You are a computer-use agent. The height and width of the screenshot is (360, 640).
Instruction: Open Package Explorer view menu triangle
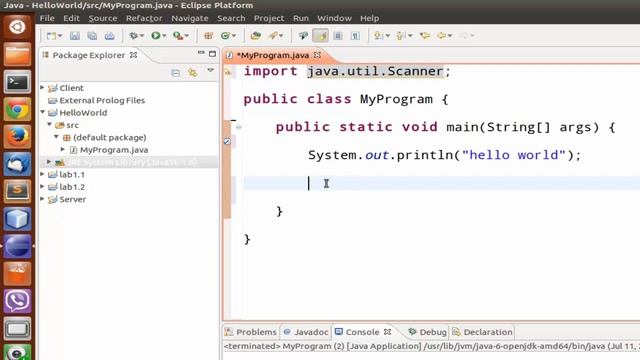211,71
